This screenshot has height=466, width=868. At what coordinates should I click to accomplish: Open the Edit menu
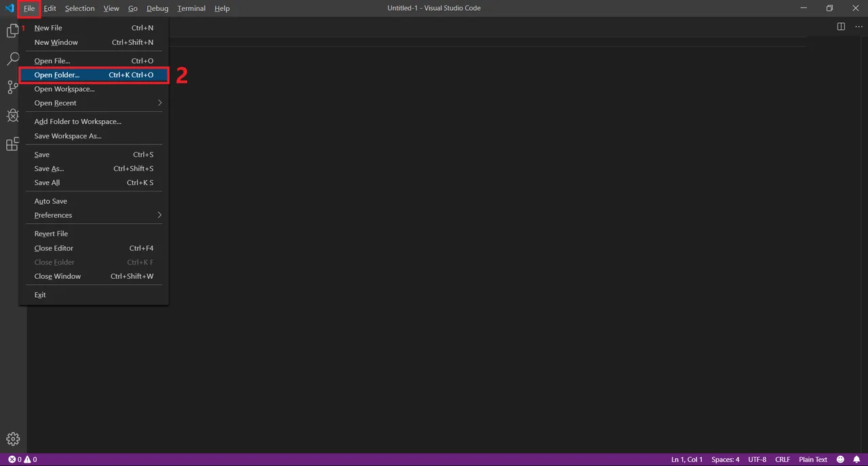click(x=50, y=8)
